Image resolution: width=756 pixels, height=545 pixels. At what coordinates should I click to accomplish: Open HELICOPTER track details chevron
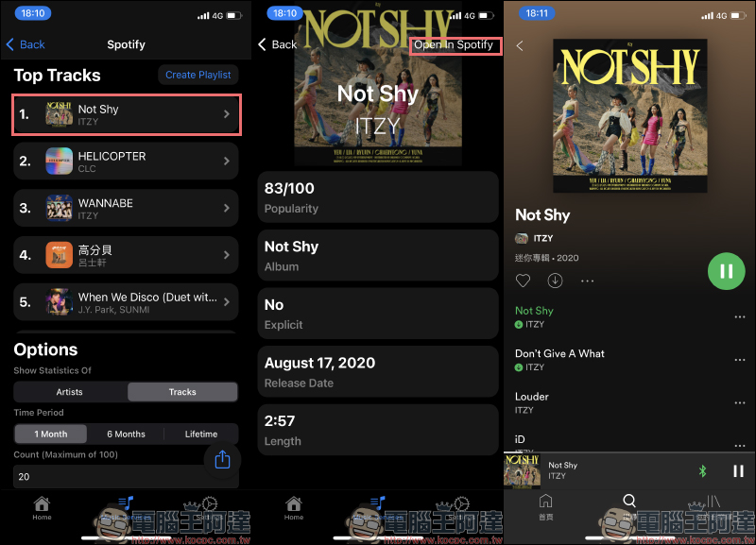227,161
